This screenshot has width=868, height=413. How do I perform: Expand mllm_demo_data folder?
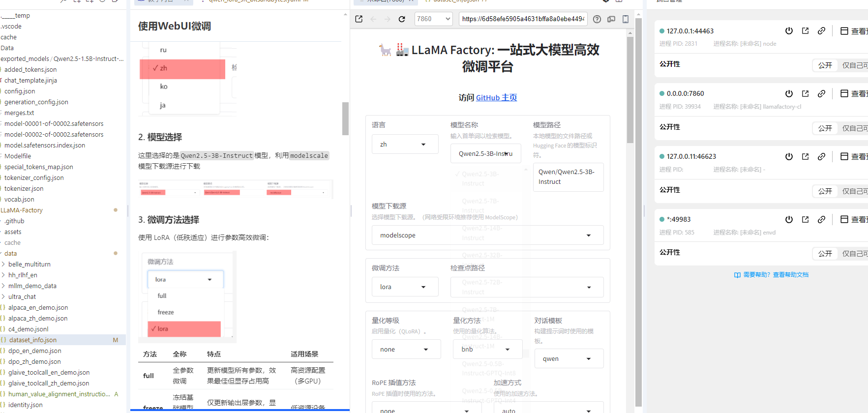[32, 286]
